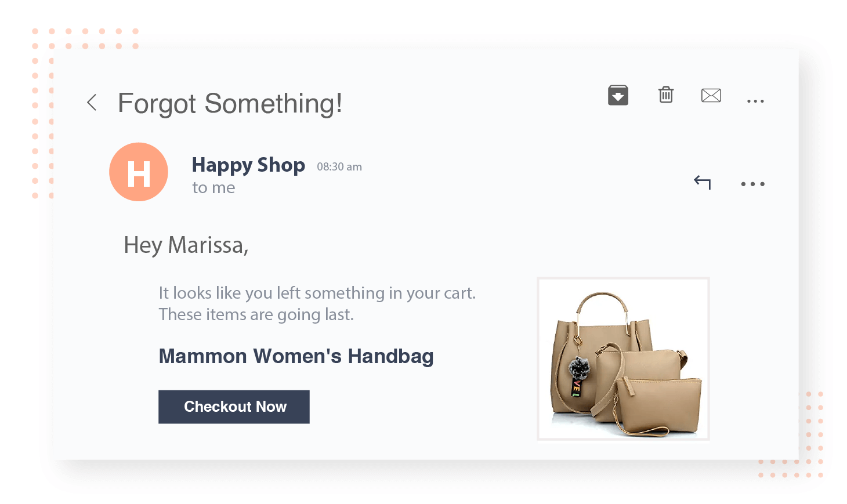847x504 pixels.
Task: Click the pom-pom charm on the handbag
Action: tap(578, 367)
